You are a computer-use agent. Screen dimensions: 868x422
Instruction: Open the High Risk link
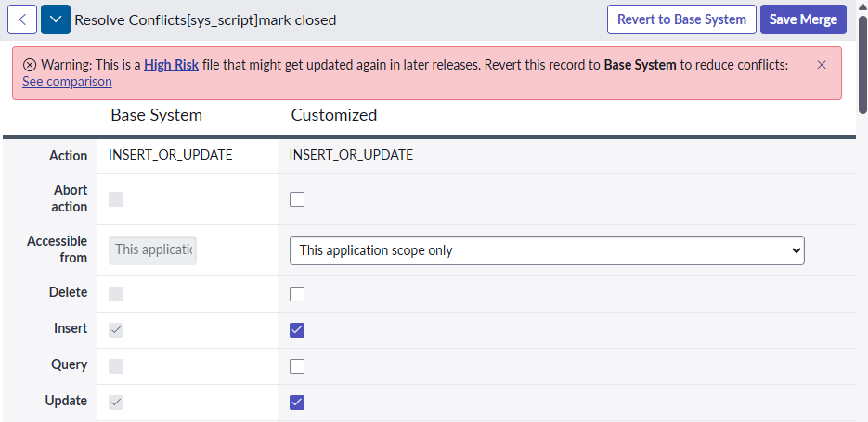click(172, 65)
